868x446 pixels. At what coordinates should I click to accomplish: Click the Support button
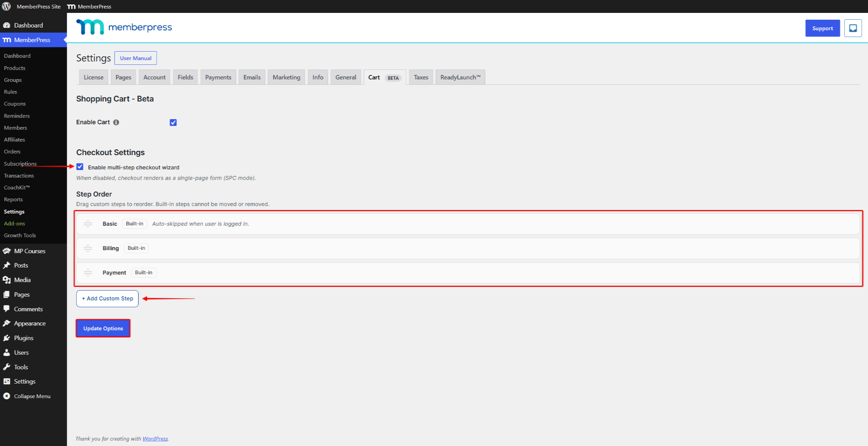822,28
